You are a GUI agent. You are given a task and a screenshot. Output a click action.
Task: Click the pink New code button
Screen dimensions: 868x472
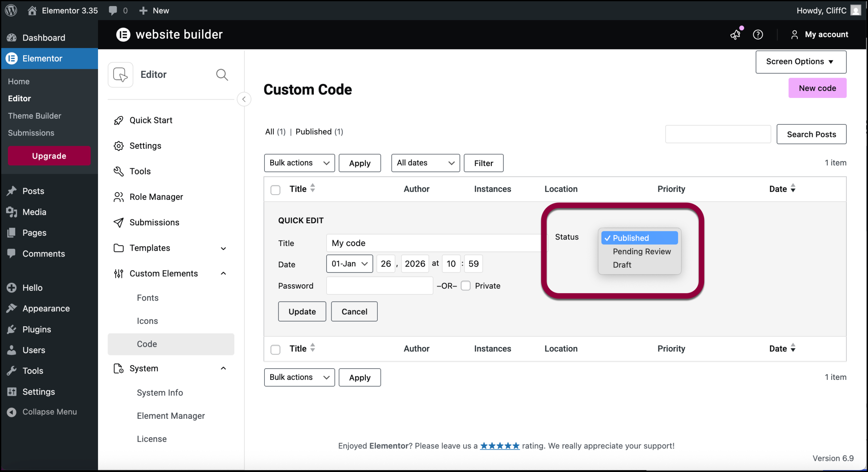tap(817, 88)
